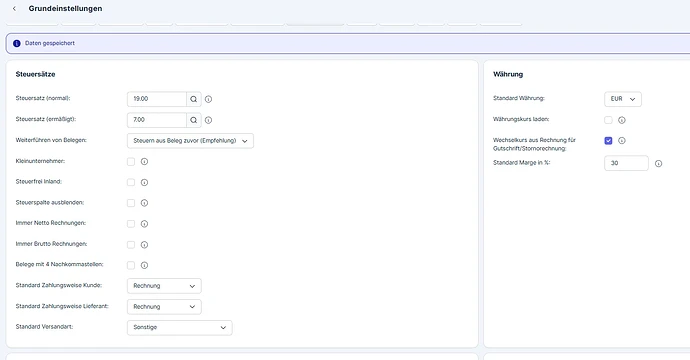Open the Standard Versandart dropdown

pos(180,327)
